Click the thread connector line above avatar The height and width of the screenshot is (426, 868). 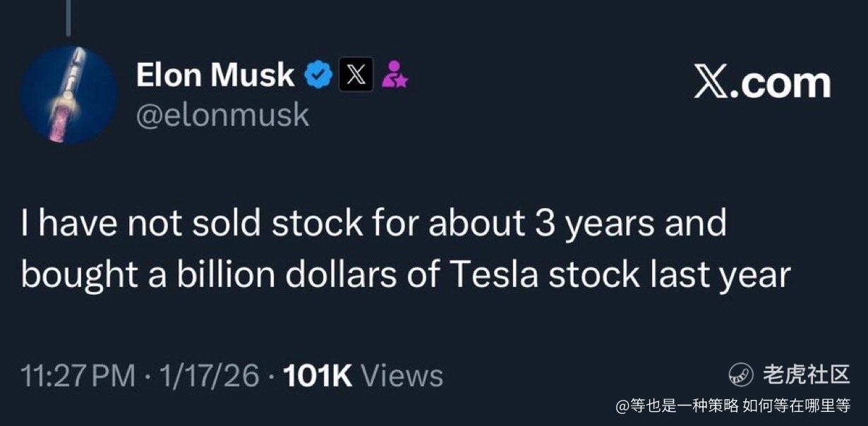(x=68, y=18)
